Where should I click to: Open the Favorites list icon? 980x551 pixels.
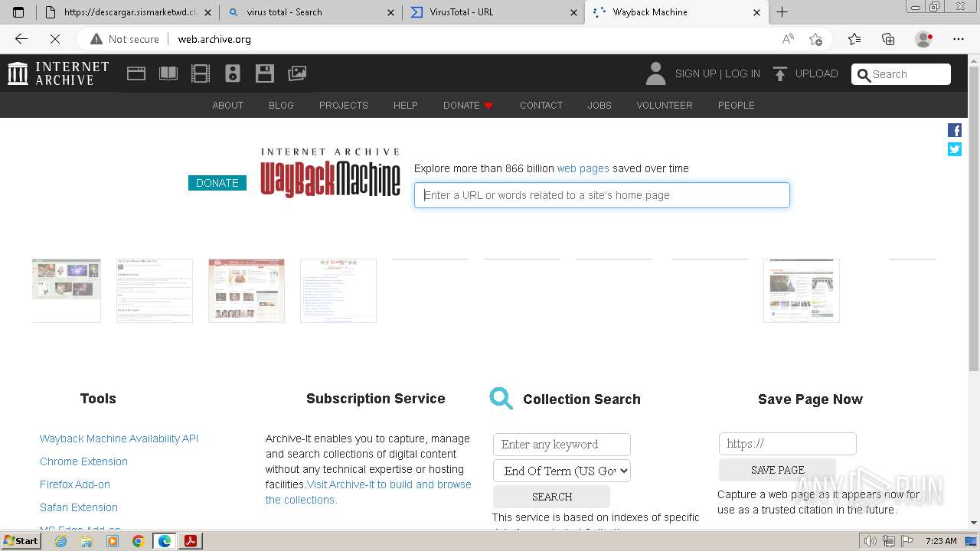click(x=854, y=39)
